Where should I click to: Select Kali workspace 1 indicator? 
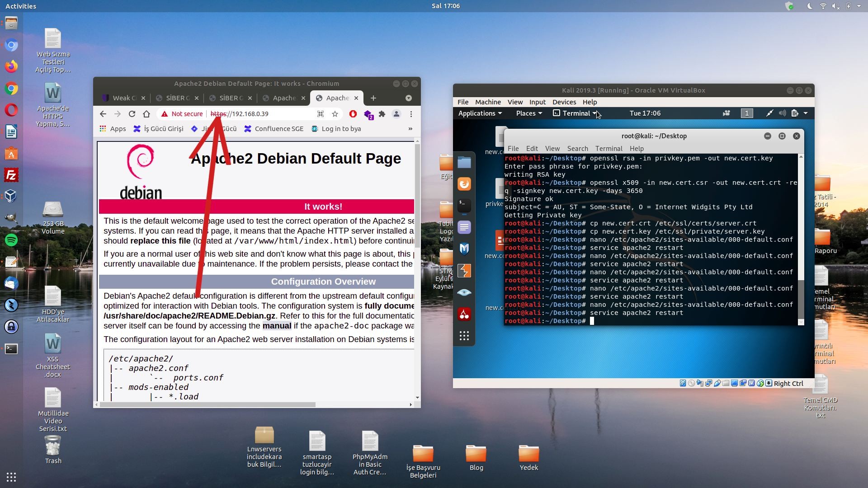coord(747,113)
